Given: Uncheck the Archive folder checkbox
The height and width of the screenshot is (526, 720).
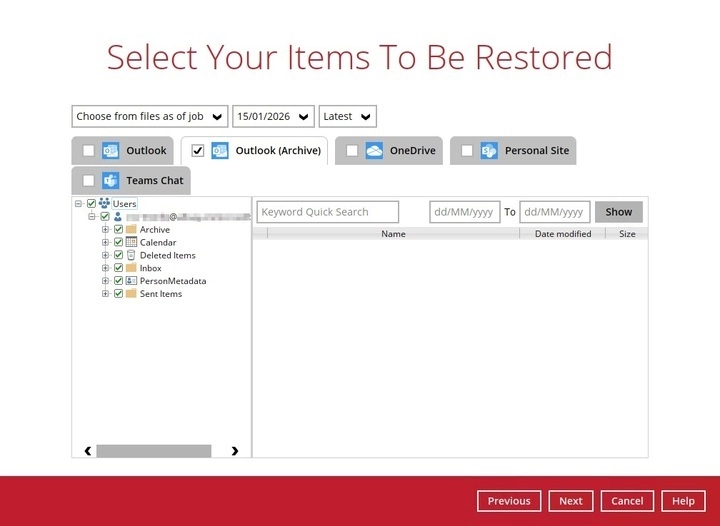Looking at the screenshot, I should (x=118, y=229).
